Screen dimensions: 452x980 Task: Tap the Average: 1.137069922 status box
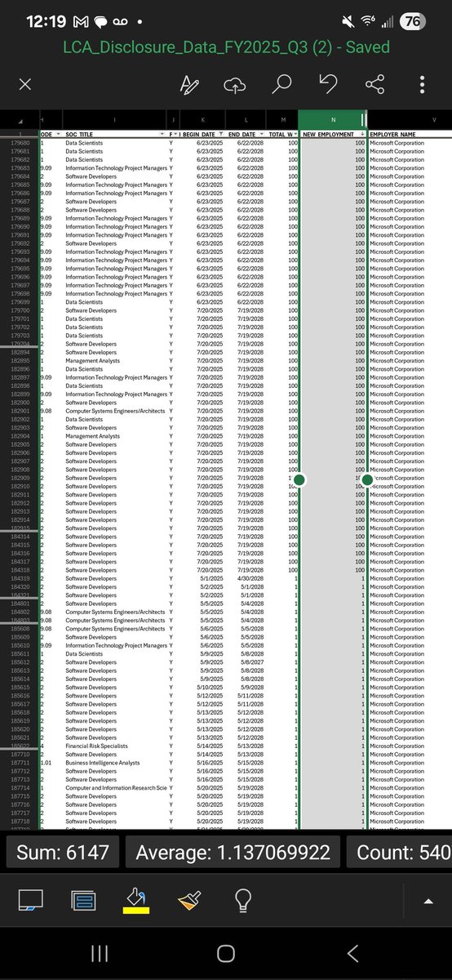point(233,853)
